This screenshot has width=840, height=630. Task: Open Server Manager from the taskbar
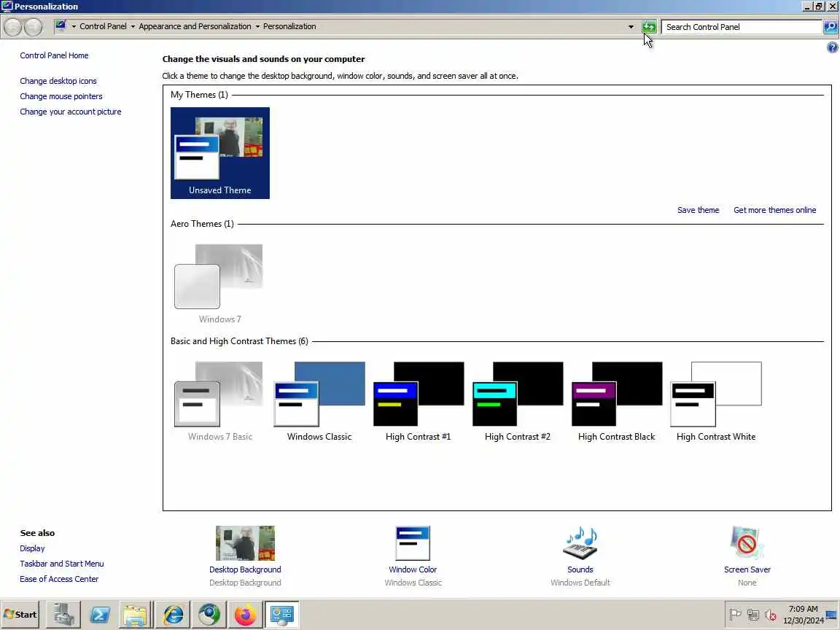[63, 615]
